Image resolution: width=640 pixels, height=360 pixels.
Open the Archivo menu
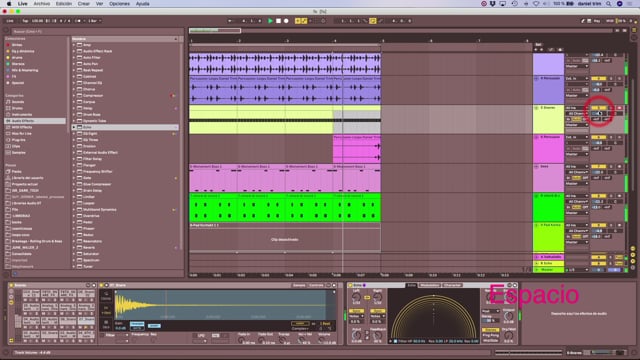click(x=42, y=4)
